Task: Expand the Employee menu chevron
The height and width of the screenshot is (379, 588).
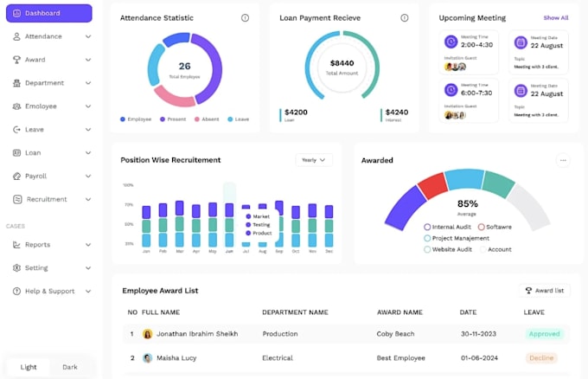Action: [x=88, y=106]
